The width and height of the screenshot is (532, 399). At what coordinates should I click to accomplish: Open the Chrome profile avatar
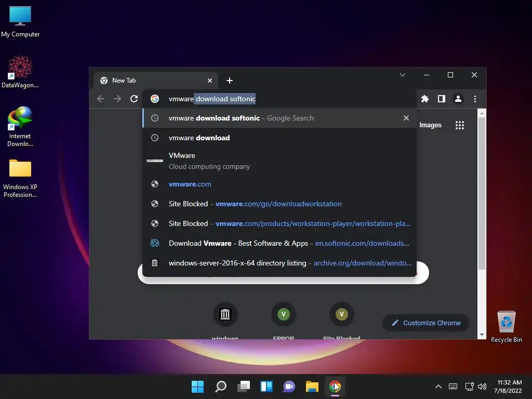(x=458, y=99)
